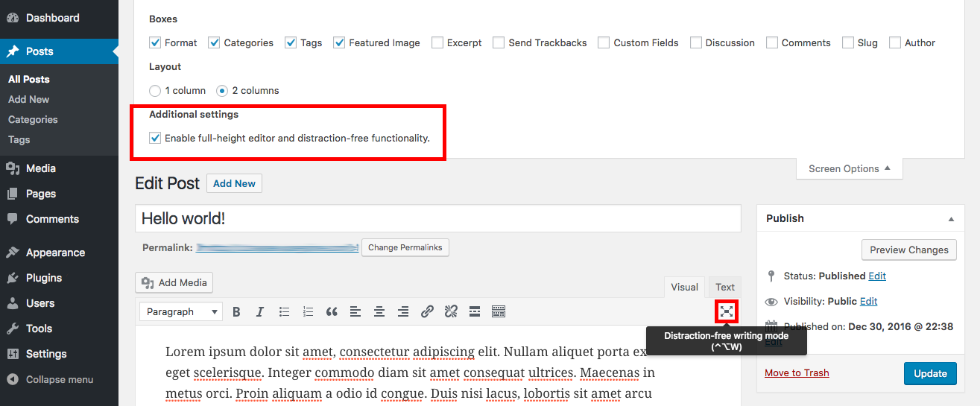Switch to the Visual editor tab
Image resolution: width=980 pixels, height=406 pixels.
(x=684, y=287)
